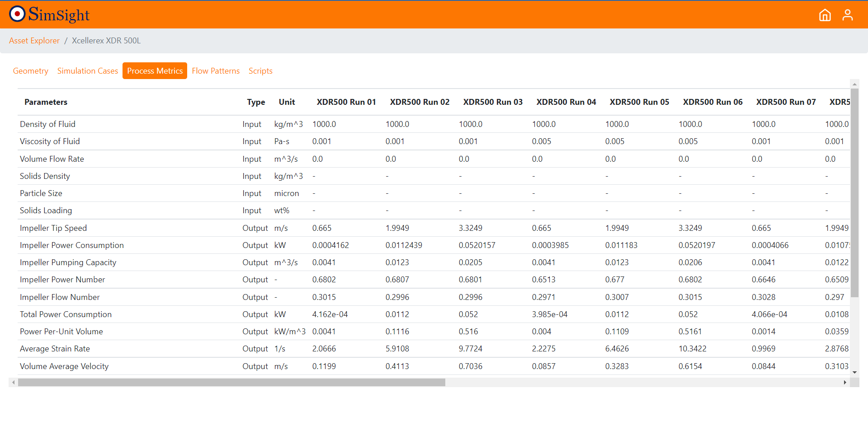Image resolution: width=868 pixels, height=421 pixels.
Task: Click the Impeller Tip Speed parameter label
Action: [x=53, y=228]
